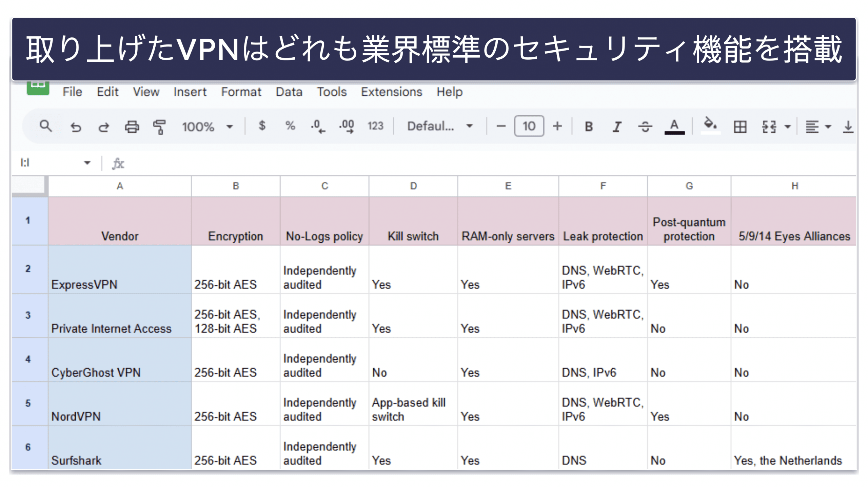Open the Tools menu

332,92
